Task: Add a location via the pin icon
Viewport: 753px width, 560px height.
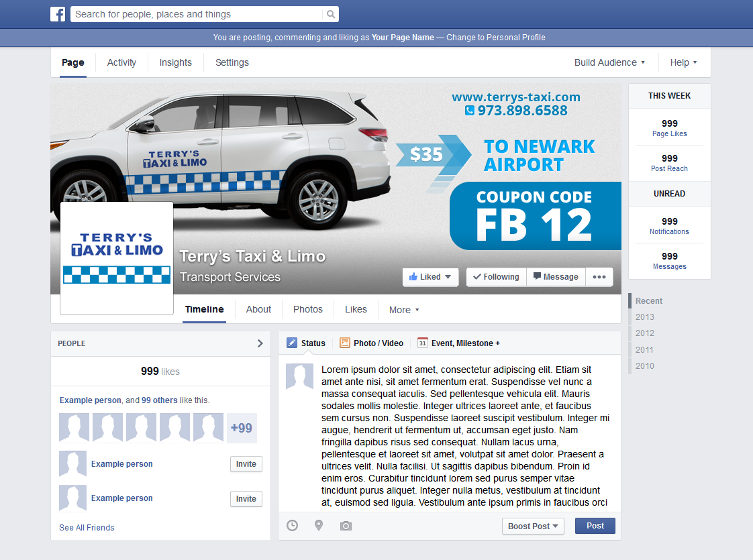Action: point(319,526)
